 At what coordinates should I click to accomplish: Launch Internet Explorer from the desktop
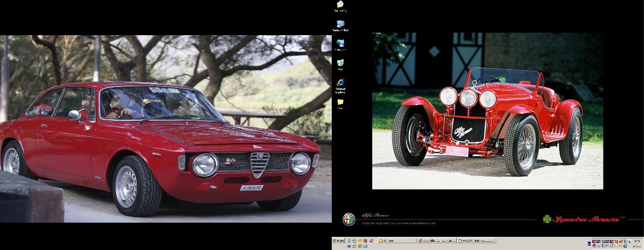[340, 84]
